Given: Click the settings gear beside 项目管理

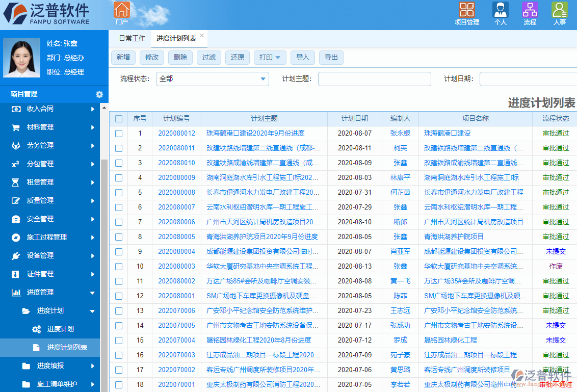Looking at the screenshot, I should click(x=99, y=94).
